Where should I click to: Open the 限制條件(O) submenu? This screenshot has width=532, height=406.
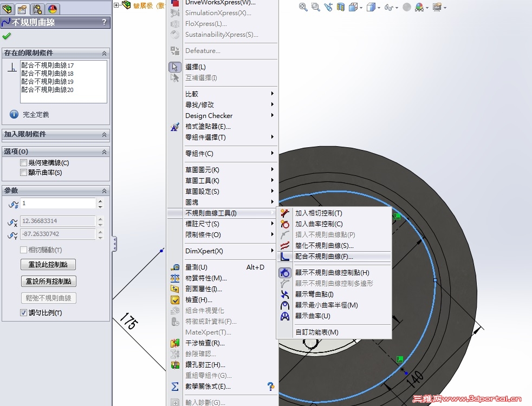(223, 235)
